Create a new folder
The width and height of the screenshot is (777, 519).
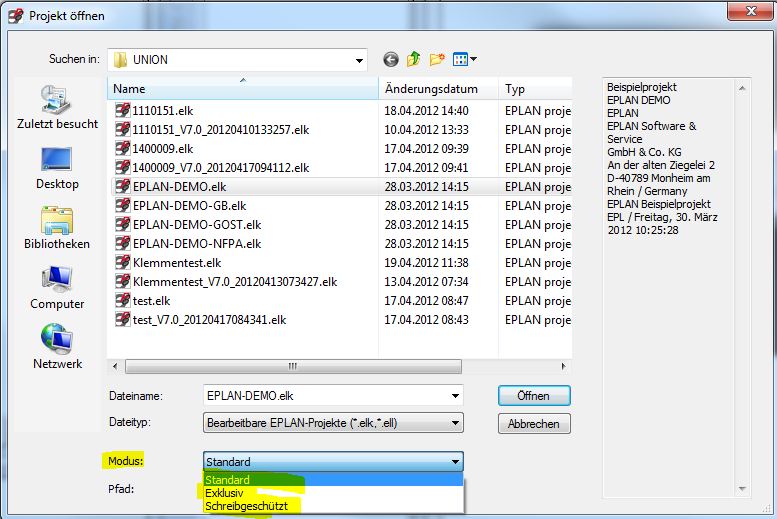[437, 59]
